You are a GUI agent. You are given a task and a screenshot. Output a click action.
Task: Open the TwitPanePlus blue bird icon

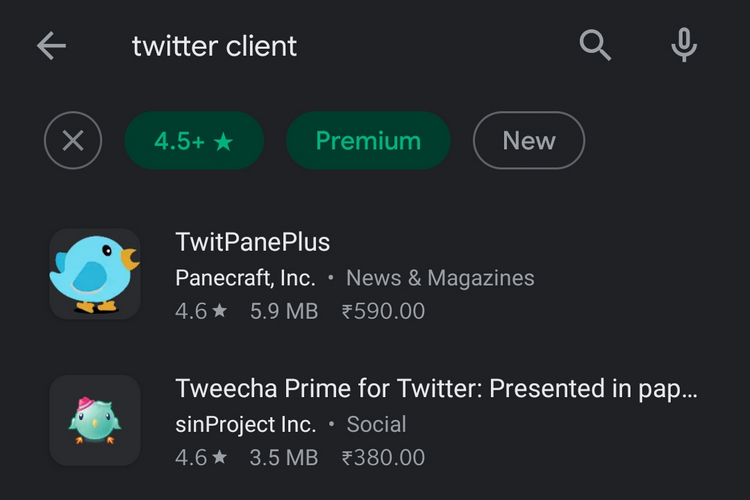[x=95, y=274]
